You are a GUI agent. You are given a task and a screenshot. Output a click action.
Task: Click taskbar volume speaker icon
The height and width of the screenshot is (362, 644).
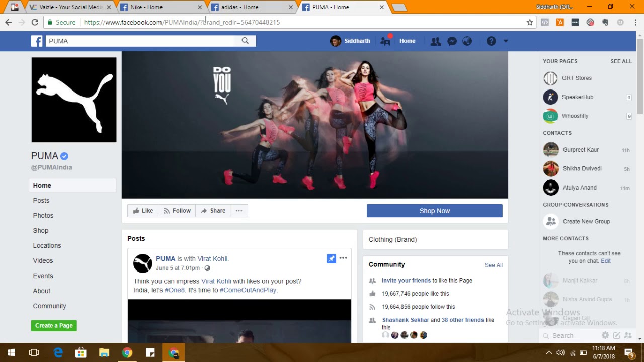[x=560, y=352]
